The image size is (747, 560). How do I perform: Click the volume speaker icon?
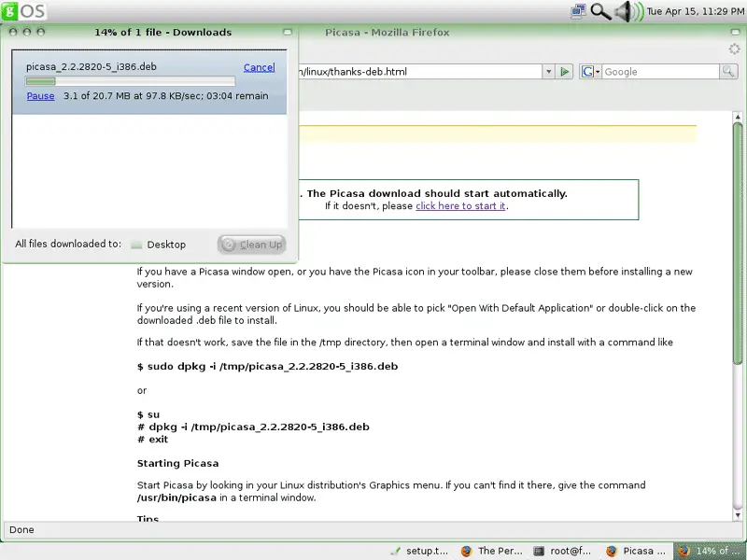pyautogui.click(x=627, y=11)
